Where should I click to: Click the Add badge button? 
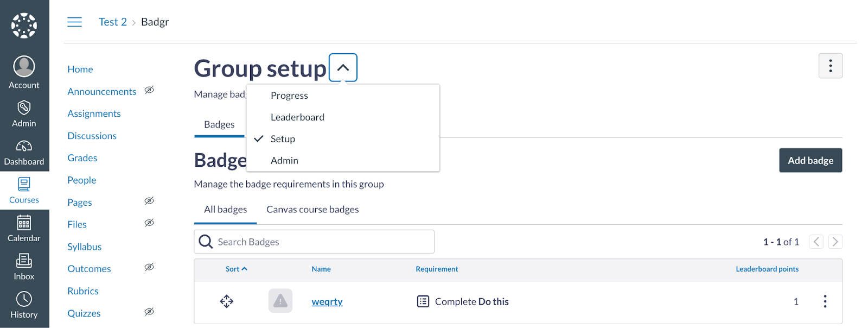tap(810, 161)
